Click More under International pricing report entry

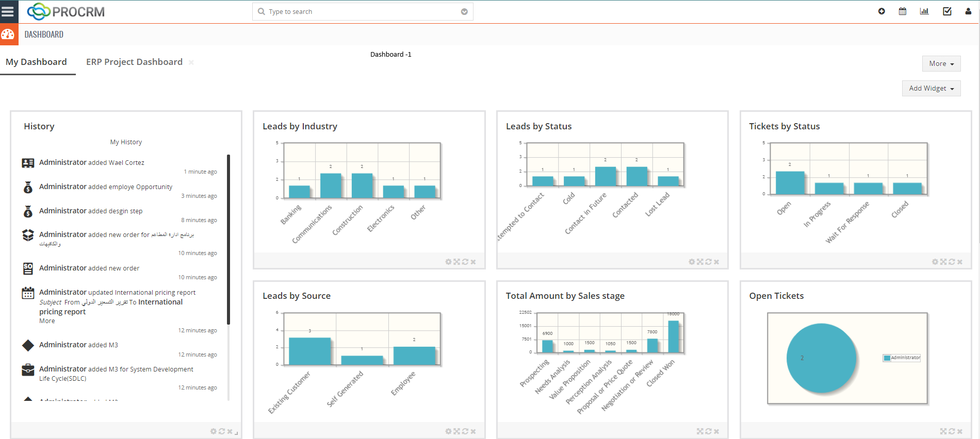[47, 321]
